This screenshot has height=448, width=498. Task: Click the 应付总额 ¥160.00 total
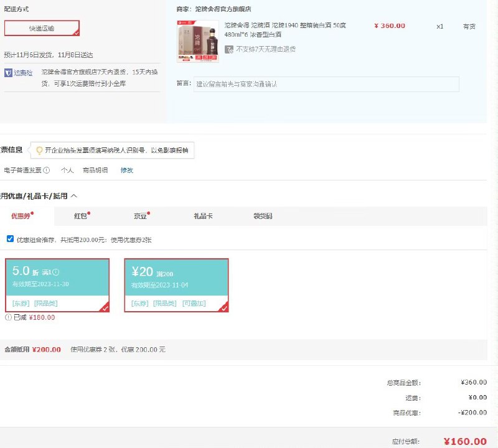coord(465,441)
